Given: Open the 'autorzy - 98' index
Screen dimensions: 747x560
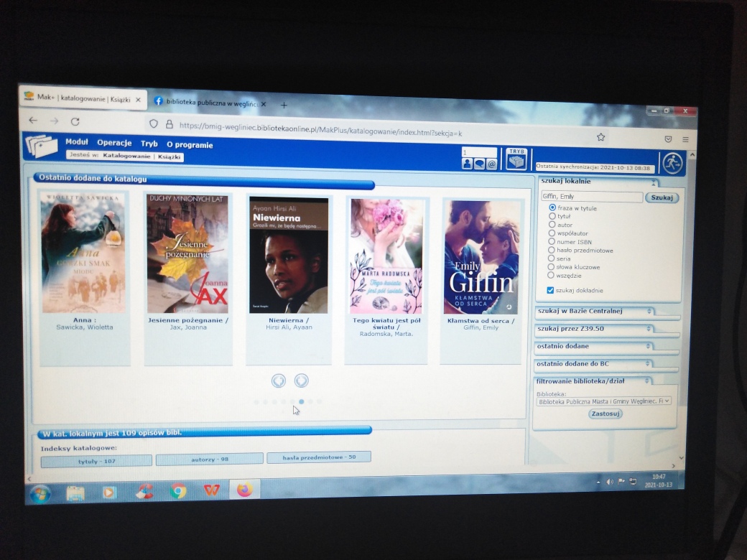Looking at the screenshot, I should click(x=210, y=459).
